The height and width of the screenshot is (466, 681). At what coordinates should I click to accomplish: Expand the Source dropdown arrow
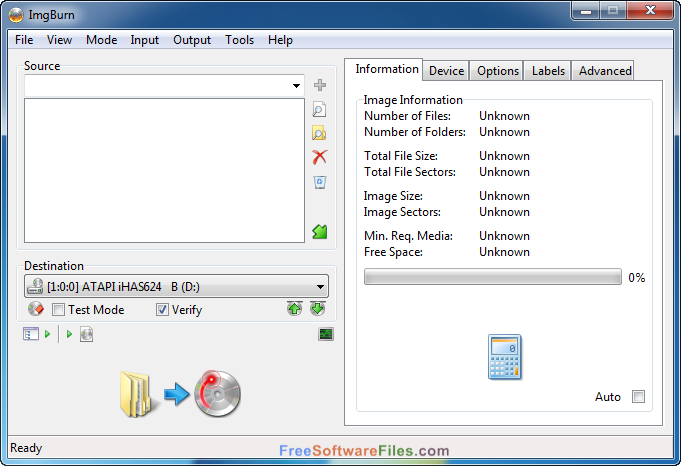[296, 86]
